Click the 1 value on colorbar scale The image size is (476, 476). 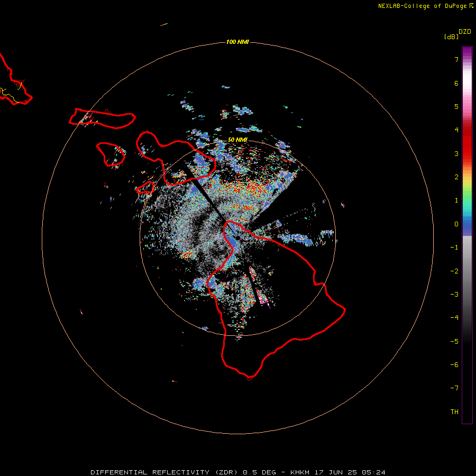point(456,200)
